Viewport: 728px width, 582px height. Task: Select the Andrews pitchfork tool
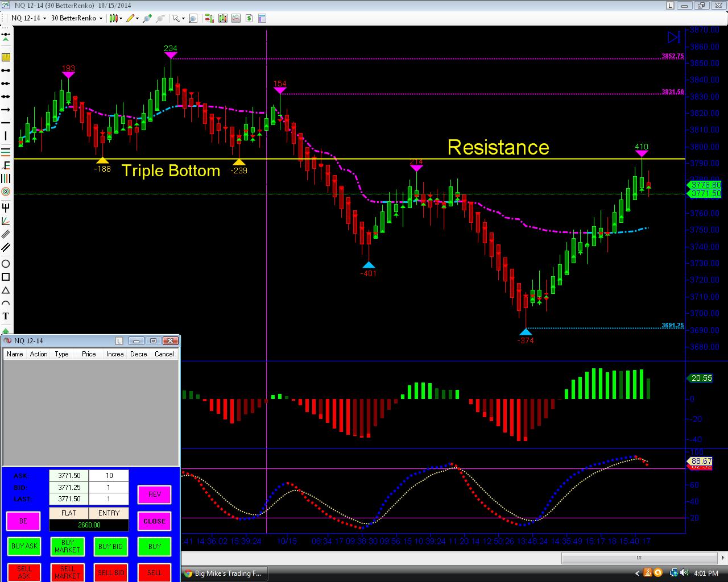coord(6,207)
